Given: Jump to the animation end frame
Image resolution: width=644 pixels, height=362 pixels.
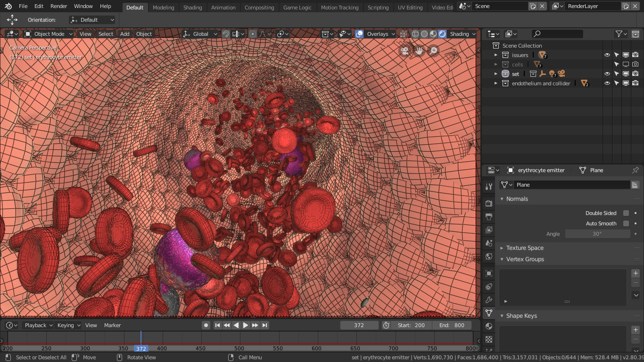Looking at the screenshot, I should (x=264, y=325).
